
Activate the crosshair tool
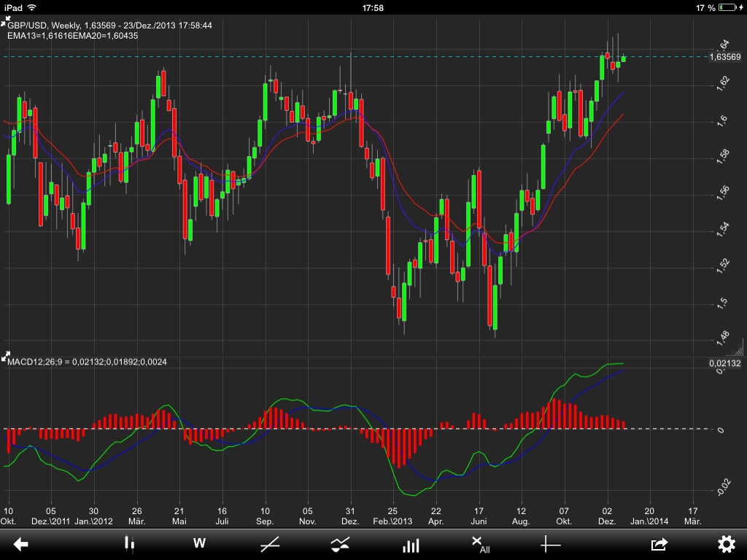click(x=551, y=544)
